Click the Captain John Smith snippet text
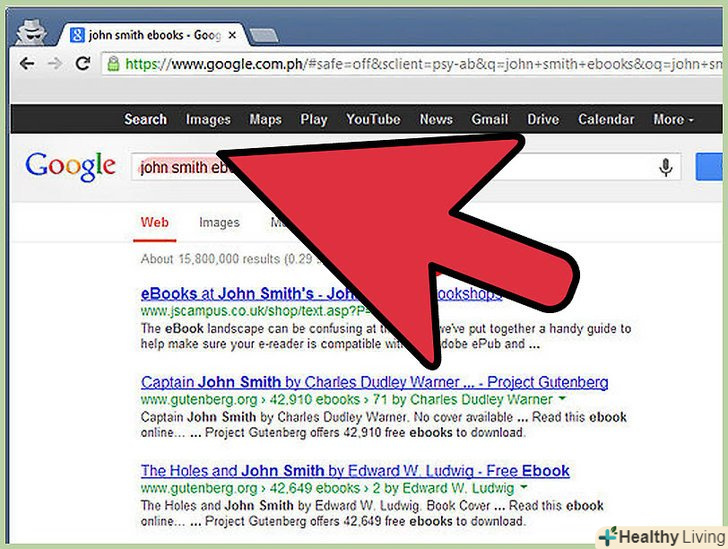The image size is (728, 549). [x=384, y=425]
